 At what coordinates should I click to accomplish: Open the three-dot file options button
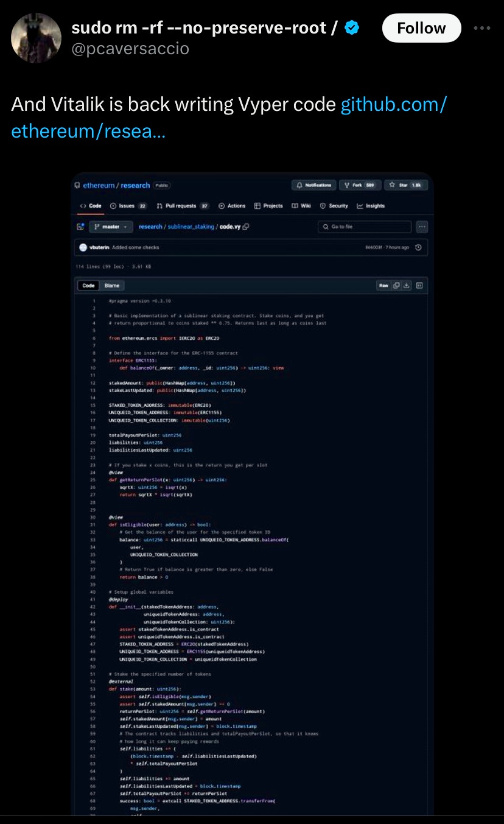422,227
